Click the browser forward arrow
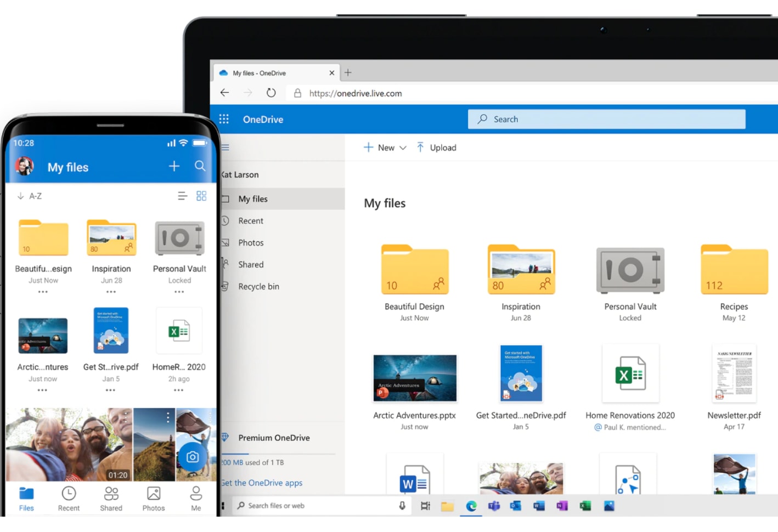The width and height of the screenshot is (778, 532). (248, 93)
